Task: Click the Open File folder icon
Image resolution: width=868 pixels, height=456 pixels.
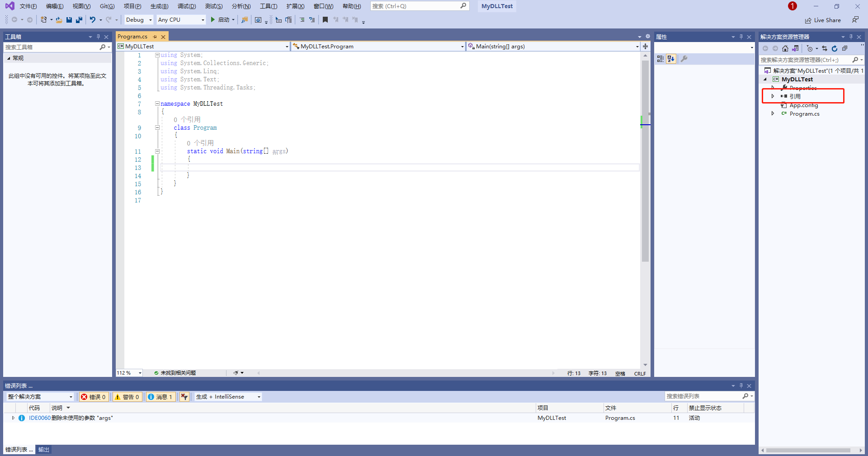Action: (59, 19)
